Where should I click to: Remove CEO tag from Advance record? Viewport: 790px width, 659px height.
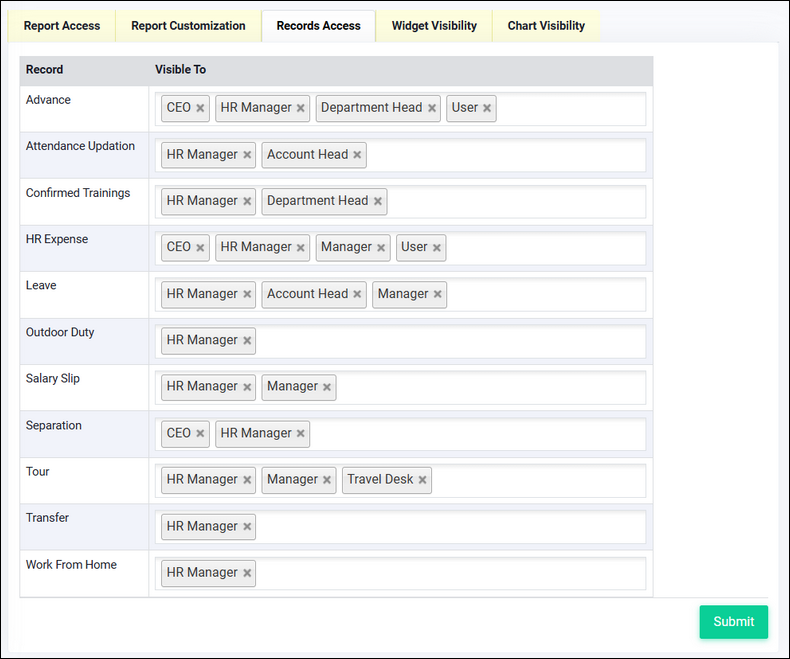[x=200, y=108]
